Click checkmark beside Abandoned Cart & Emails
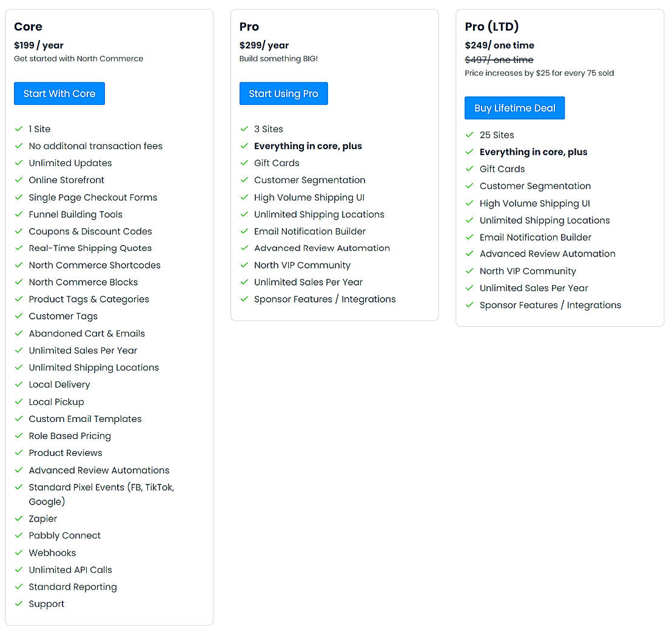This screenshot has width=672, height=630. [x=19, y=333]
